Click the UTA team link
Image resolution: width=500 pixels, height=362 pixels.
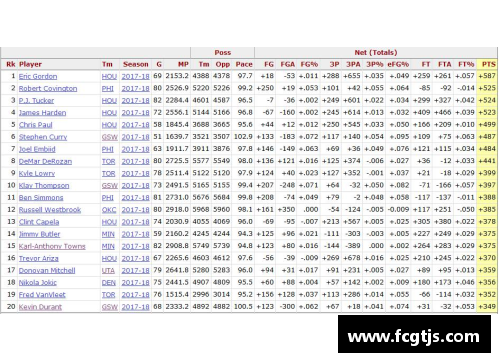tap(108, 271)
